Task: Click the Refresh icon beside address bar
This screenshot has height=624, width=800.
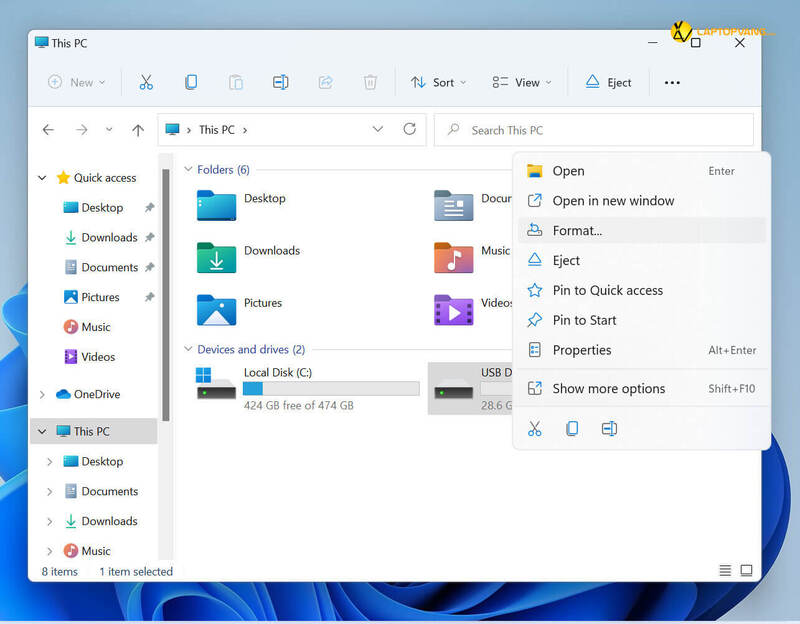Action: click(409, 129)
